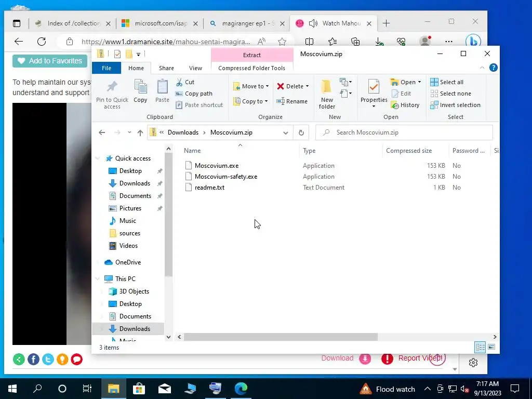
Task: Select Downloads under This PC in sidebar
Action: (135, 328)
